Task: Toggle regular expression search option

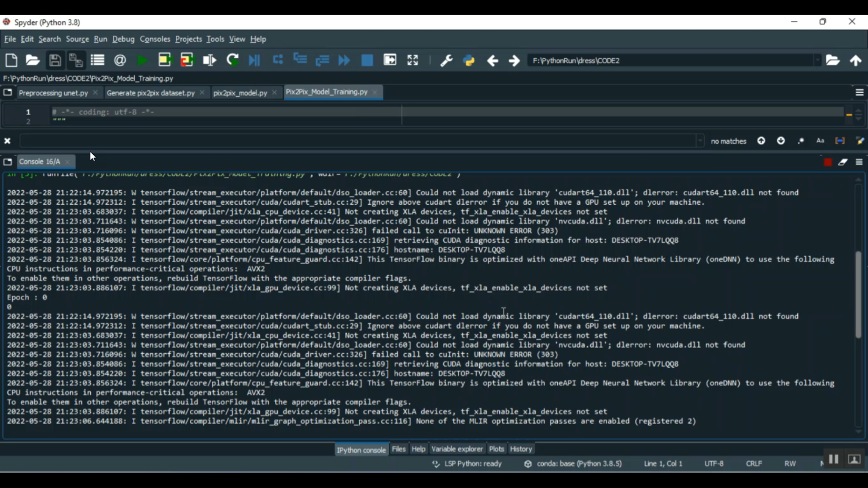Action: click(801, 141)
